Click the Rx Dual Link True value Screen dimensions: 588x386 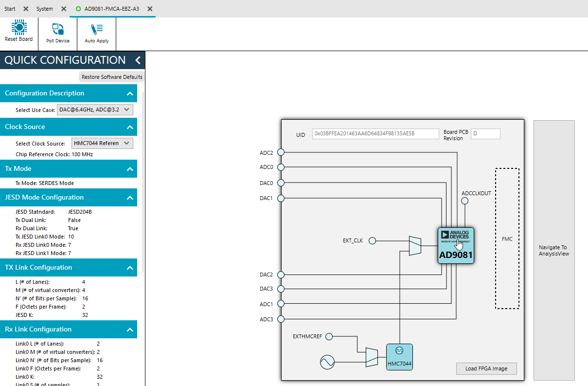[x=73, y=228]
